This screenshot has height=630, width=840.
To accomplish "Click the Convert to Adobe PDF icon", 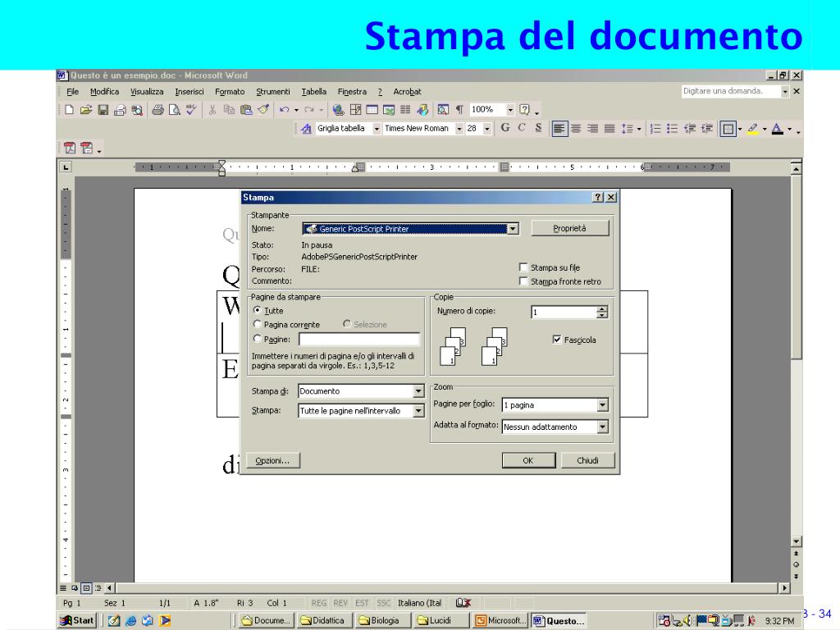I will tap(70, 148).
